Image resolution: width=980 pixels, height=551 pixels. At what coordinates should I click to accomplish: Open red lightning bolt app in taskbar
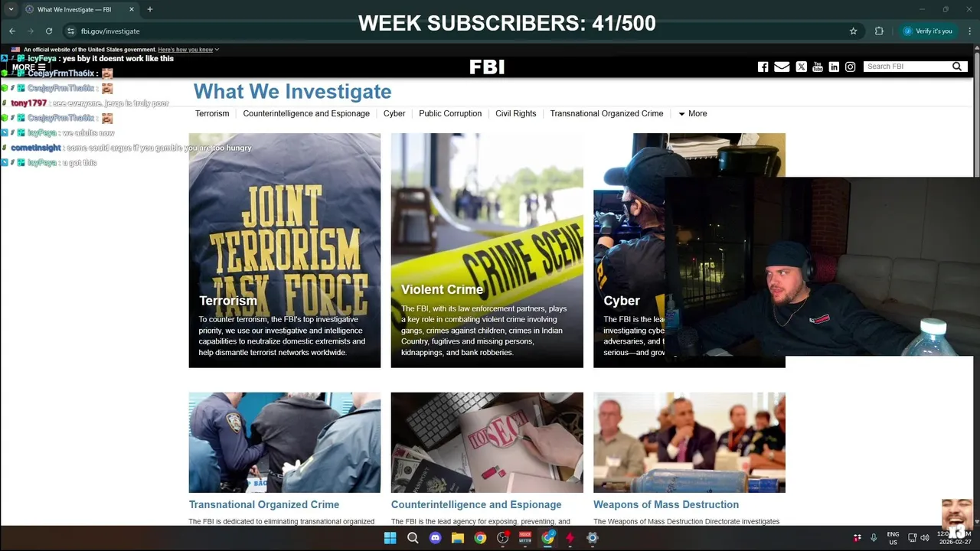coord(570,538)
